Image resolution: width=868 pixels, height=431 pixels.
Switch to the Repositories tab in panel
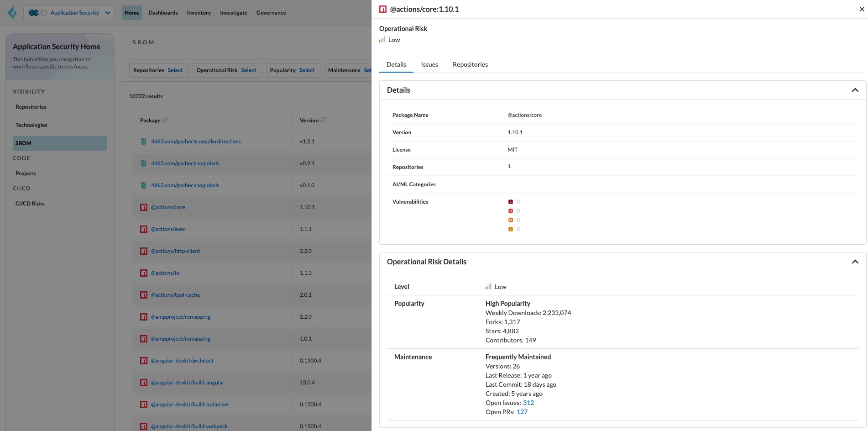tap(470, 64)
